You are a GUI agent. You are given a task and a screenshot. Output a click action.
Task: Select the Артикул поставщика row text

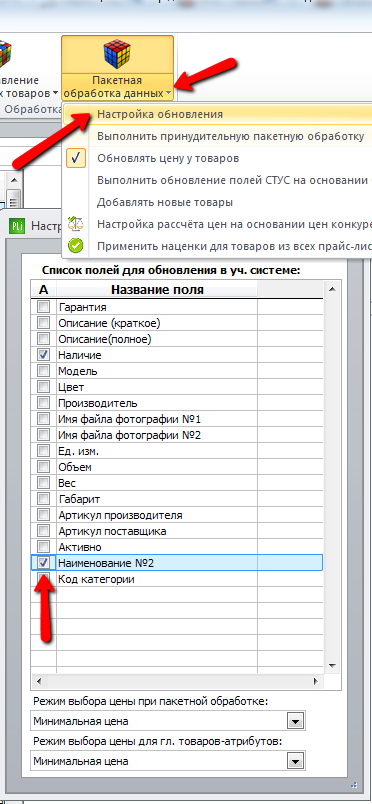coord(112,531)
